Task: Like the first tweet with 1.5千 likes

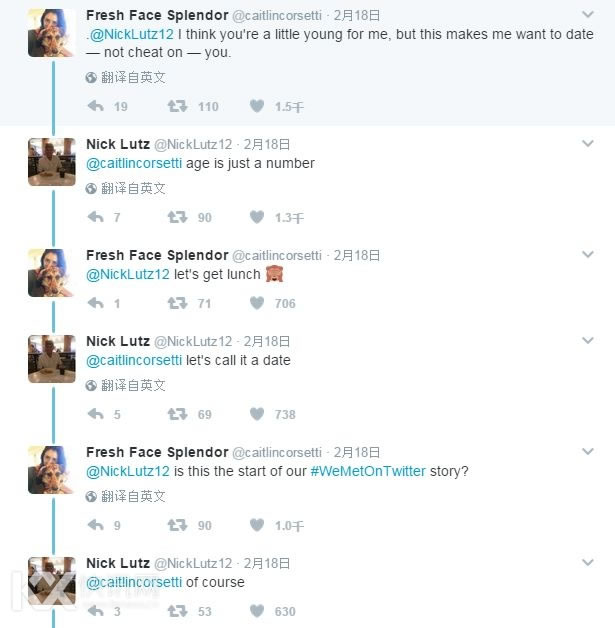Action: tap(257, 106)
